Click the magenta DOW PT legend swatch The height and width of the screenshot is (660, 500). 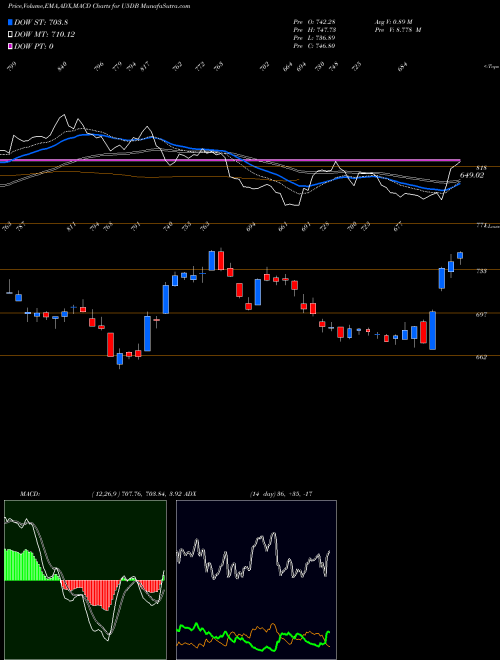[10, 46]
